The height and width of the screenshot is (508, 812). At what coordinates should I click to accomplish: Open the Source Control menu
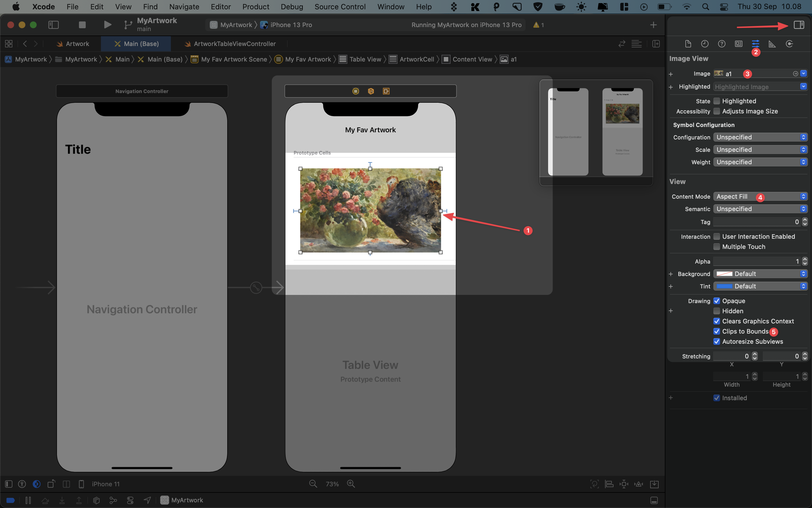(340, 7)
